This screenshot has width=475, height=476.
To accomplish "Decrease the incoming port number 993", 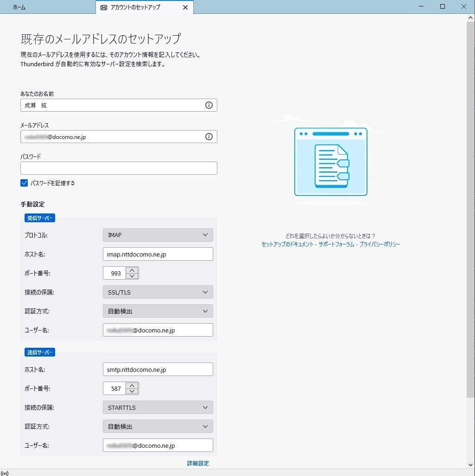I will pyautogui.click(x=132, y=276).
